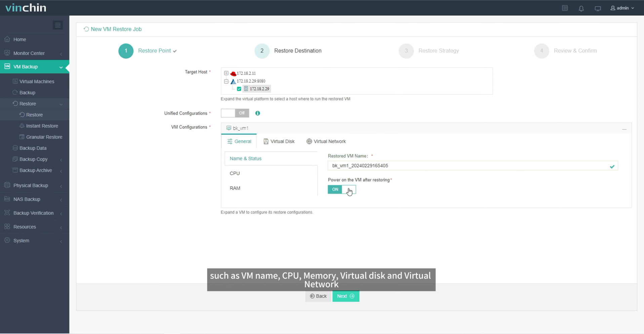Screen dimensions: 644x334
Task: Open the notifications bell icon
Action: [x=581, y=8]
